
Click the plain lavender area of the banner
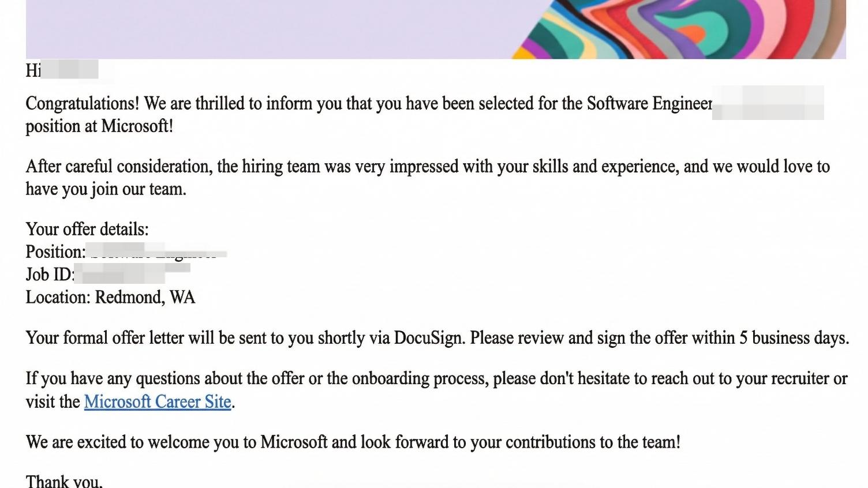(260, 29)
